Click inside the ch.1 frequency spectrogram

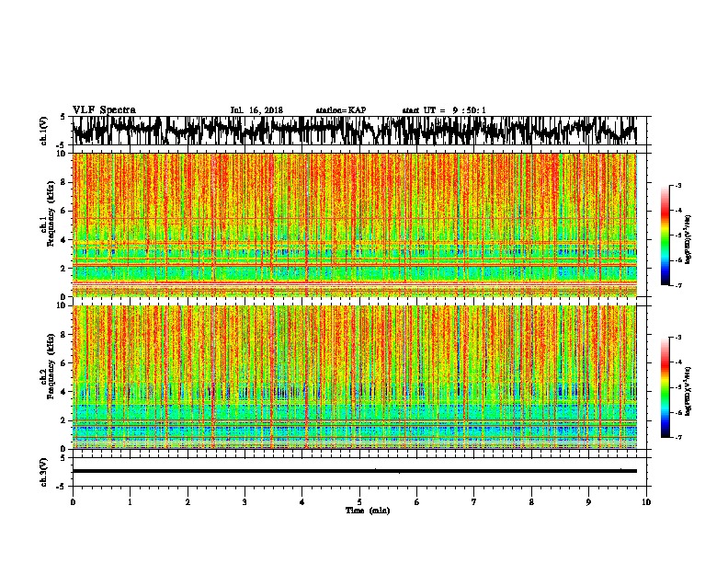(355, 224)
